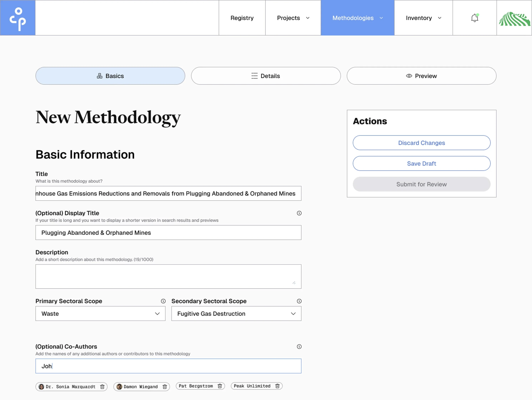
Task: Show Co-Authors help info icon
Action: [299, 347]
